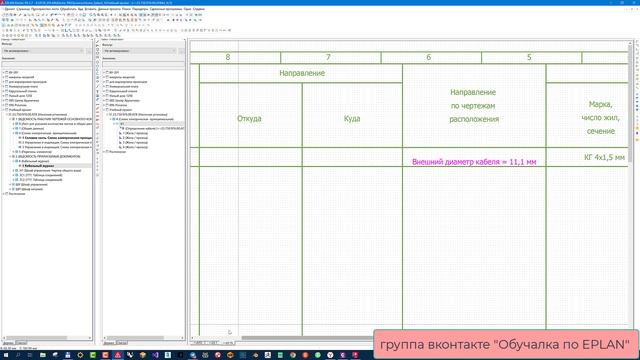Open the Параметры menu
The width and height of the screenshot is (640, 360).
pos(140,9)
